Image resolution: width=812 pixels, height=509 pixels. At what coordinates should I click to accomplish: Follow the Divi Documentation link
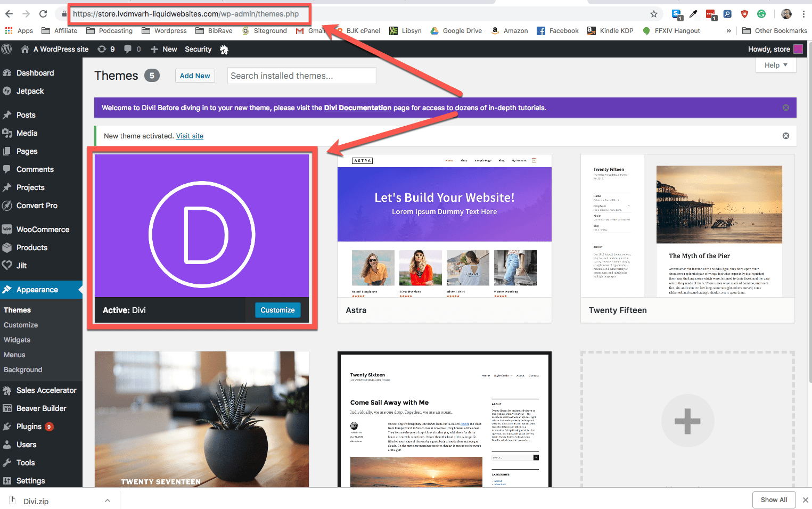[x=357, y=108]
